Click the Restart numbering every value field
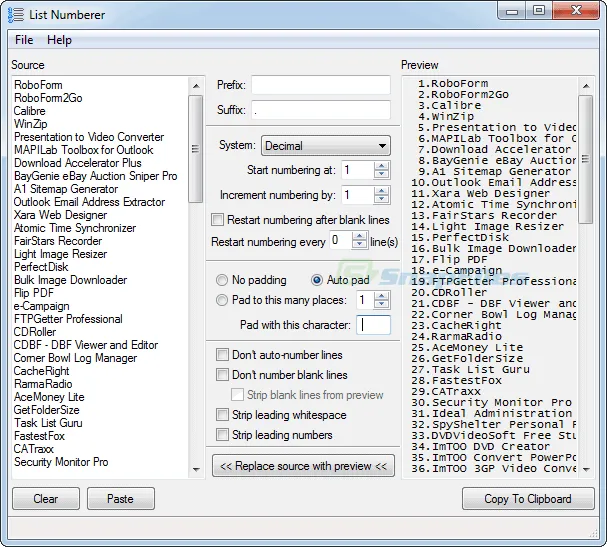The width and height of the screenshot is (607, 547). click(341, 240)
